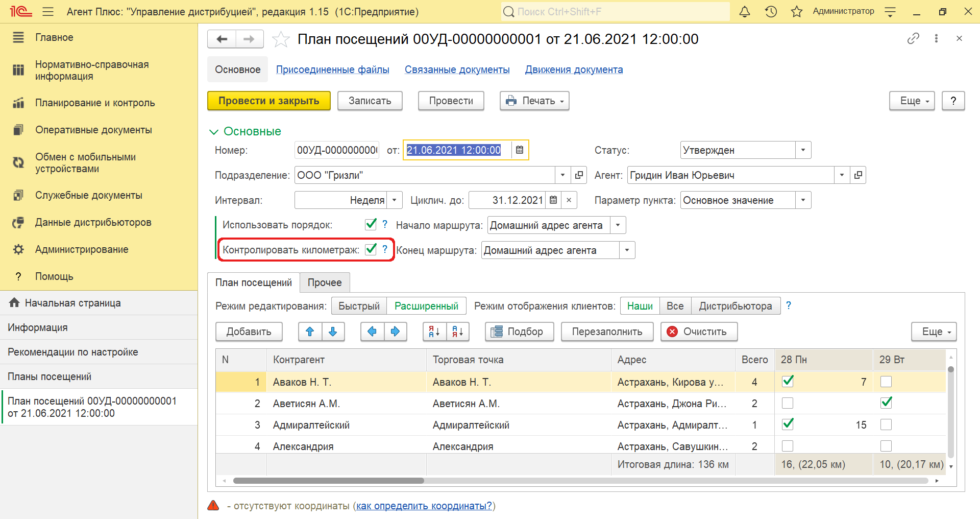Click Записать button
This screenshot has width=980, height=519.
click(x=370, y=101)
